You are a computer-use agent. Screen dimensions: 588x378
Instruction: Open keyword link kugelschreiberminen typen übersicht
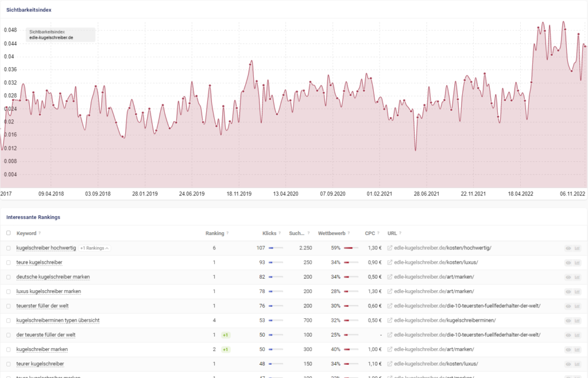pos(58,320)
